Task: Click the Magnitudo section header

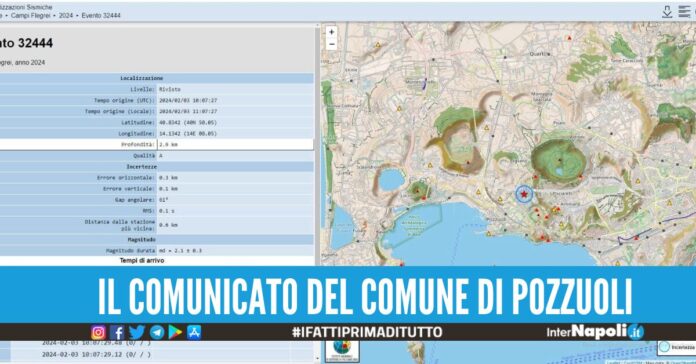Action: 142,240
